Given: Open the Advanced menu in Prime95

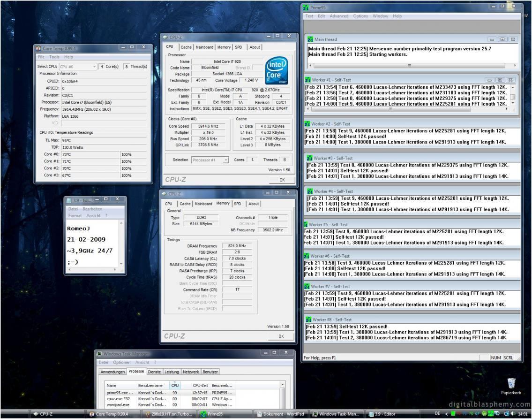Looking at the screenshot, I should [339, 16].
